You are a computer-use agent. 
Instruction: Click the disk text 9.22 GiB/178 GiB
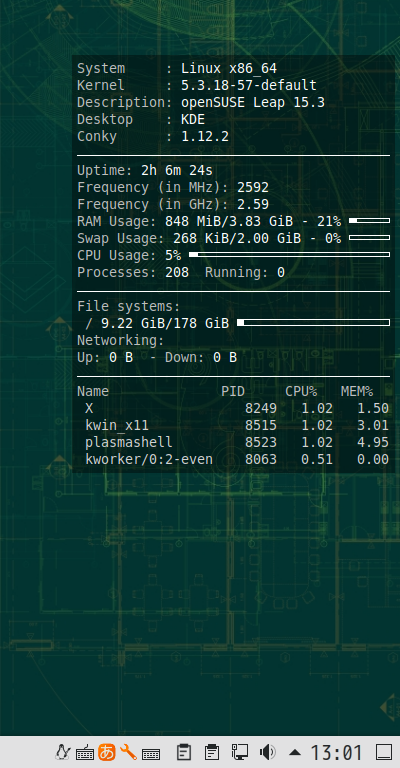pos(165,323)
